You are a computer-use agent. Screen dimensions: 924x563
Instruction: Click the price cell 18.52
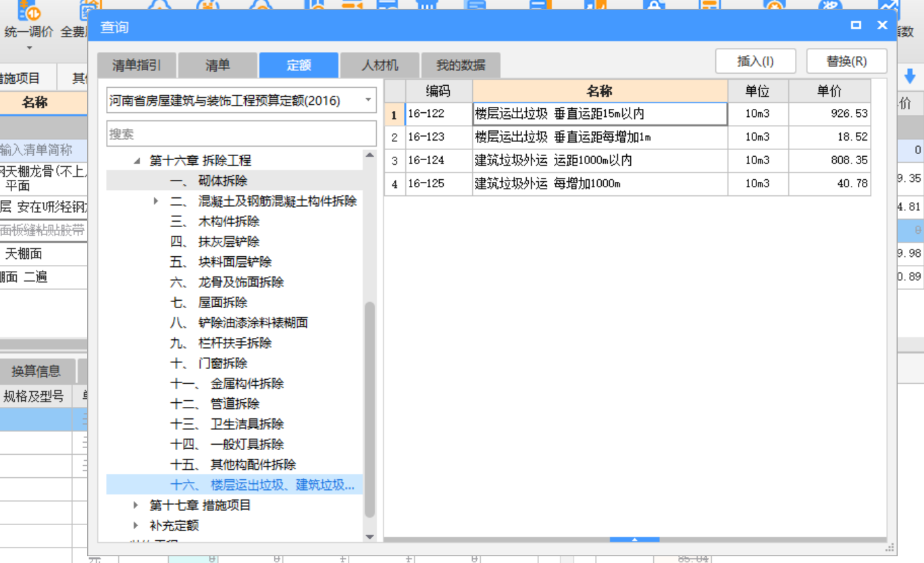coord(829,137)
